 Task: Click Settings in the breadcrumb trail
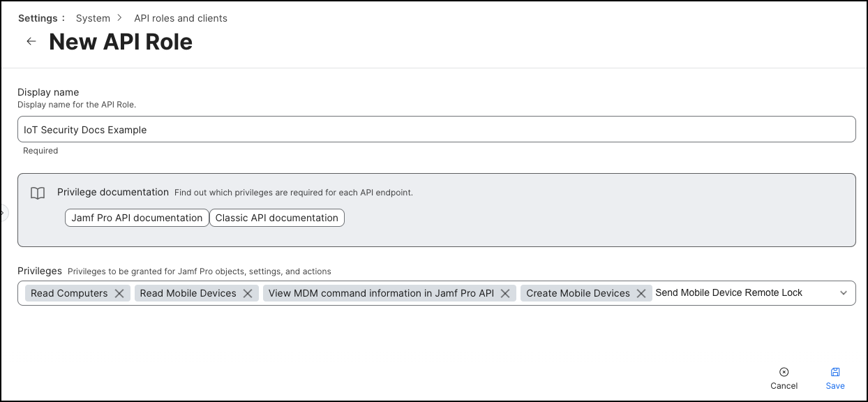pyautogui.click(x=39, y=18)
